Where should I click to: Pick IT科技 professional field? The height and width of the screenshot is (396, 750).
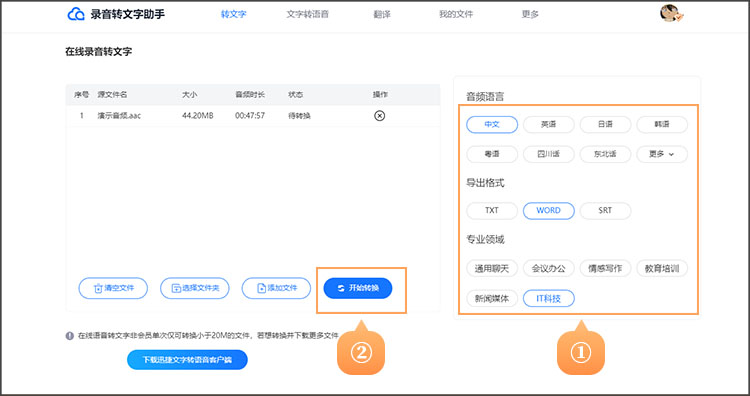pos(549,298)
